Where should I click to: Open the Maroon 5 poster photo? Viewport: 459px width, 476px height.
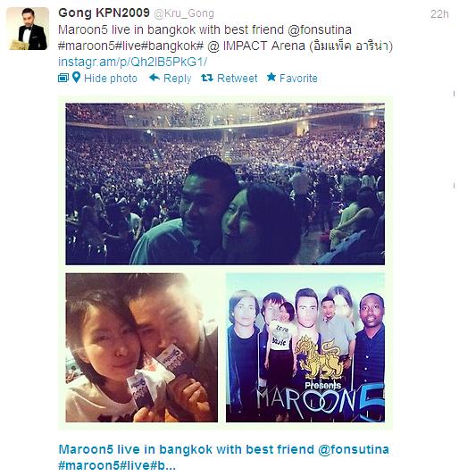pos(305,347)
